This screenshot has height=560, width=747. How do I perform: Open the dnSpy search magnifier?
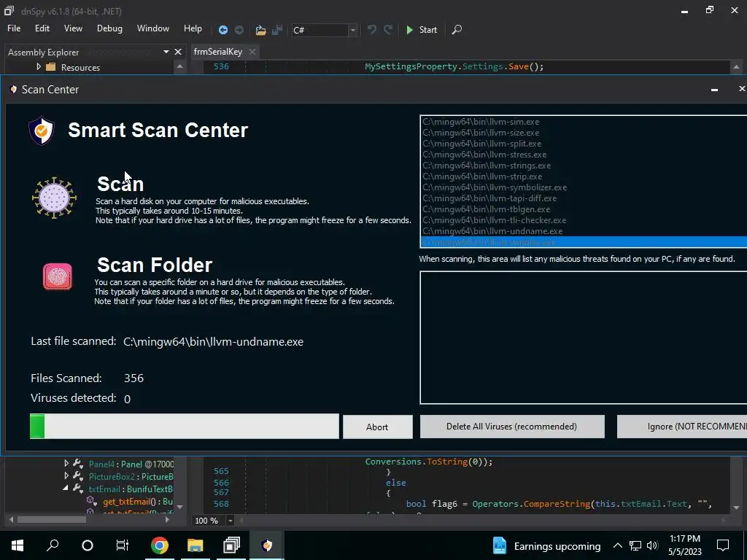pos(457,29)
